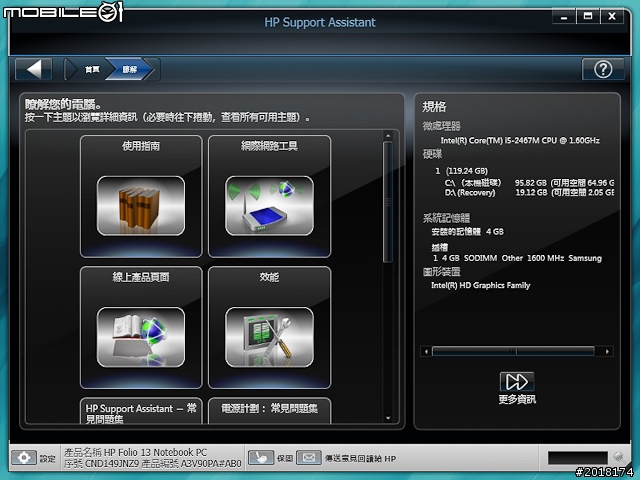This screenshot has width=640, height=480.
Task: Click the 更多資訊 fast-forward icon
Action: 517,382
